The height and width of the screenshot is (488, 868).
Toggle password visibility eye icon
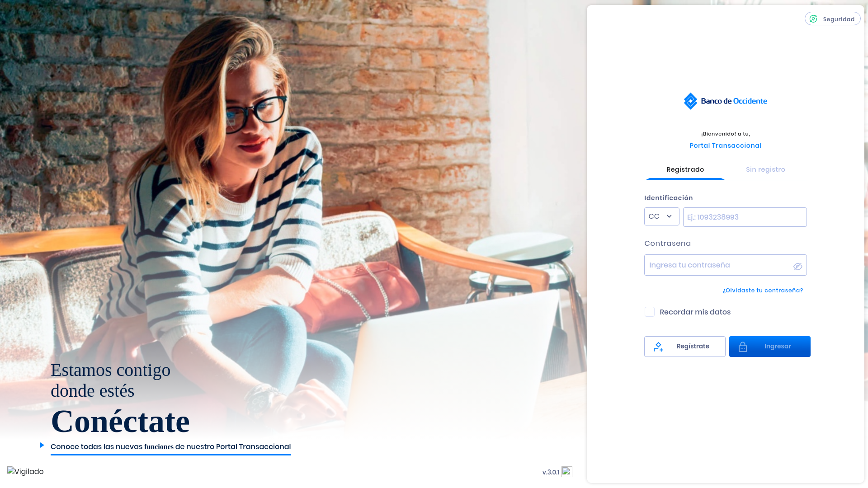tap(797, 267)
